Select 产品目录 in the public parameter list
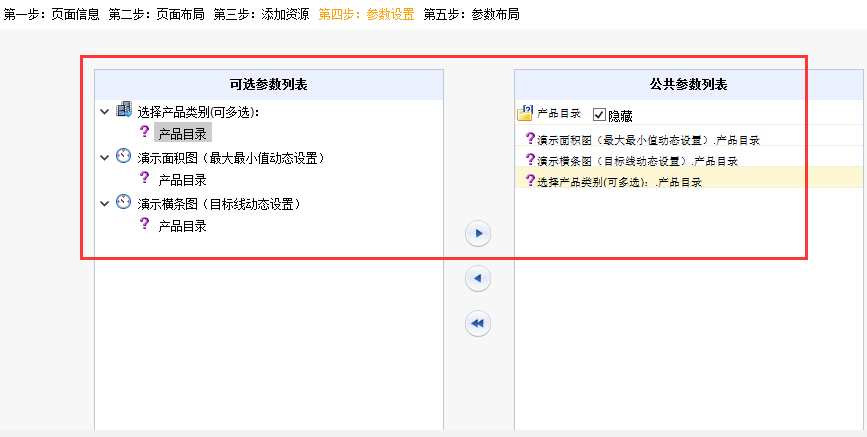 (x=559, y=114)
